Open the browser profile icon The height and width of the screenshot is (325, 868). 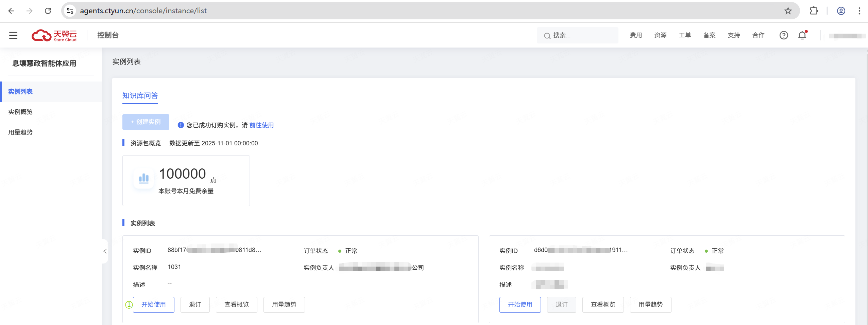(x=841, y=11)
